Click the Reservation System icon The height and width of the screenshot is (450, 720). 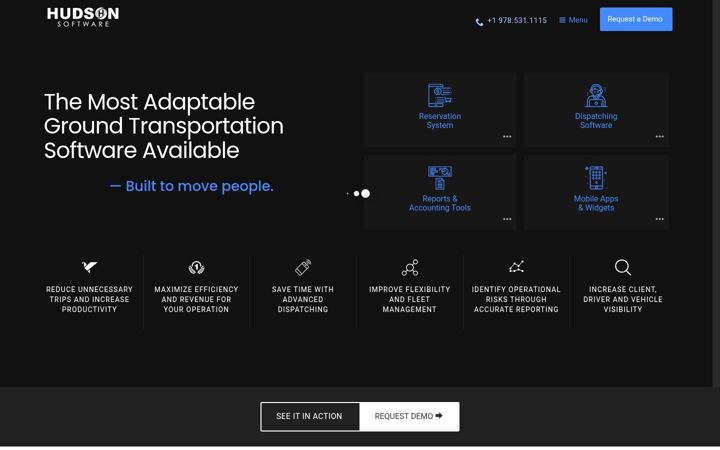(439, 95)
